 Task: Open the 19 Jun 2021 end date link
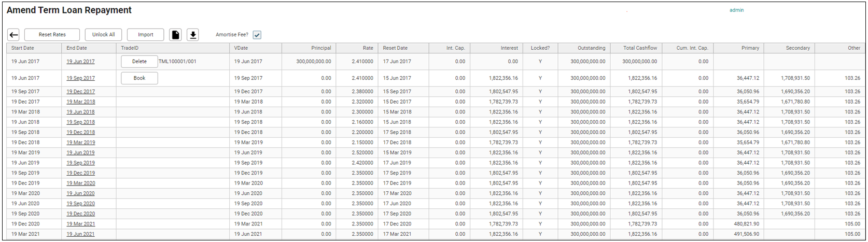(80, 234)
